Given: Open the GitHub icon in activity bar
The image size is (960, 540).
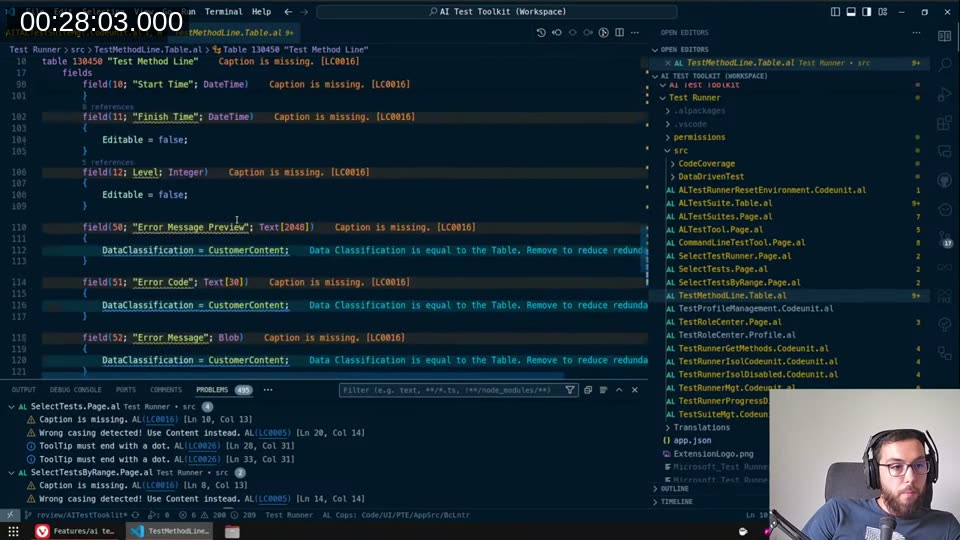Looking at the screenshot, I should [944, 181].
